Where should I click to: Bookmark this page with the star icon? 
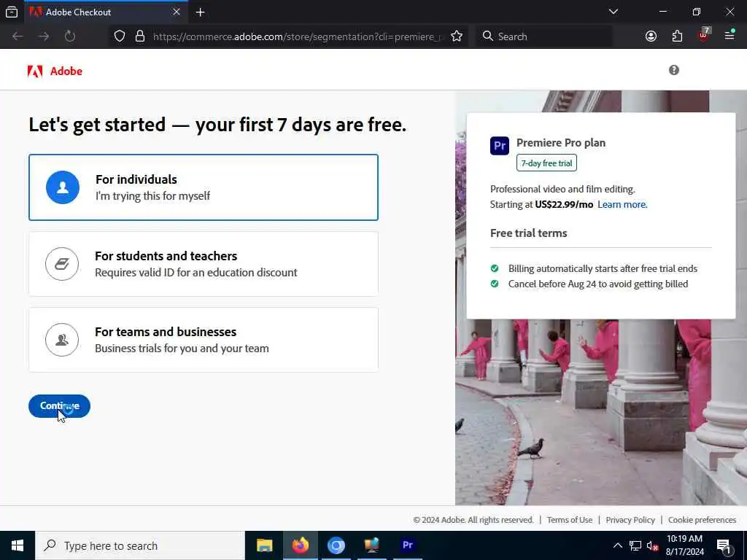point(457,36)
